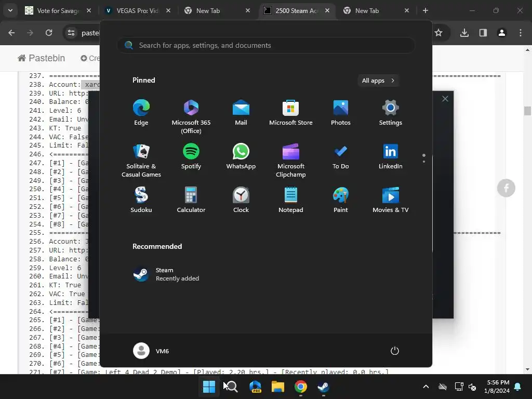The width and height of the screenshot is (532, 399).
Task: Open Microsoft Store from Start menu
Action: (x=291, y=113)
